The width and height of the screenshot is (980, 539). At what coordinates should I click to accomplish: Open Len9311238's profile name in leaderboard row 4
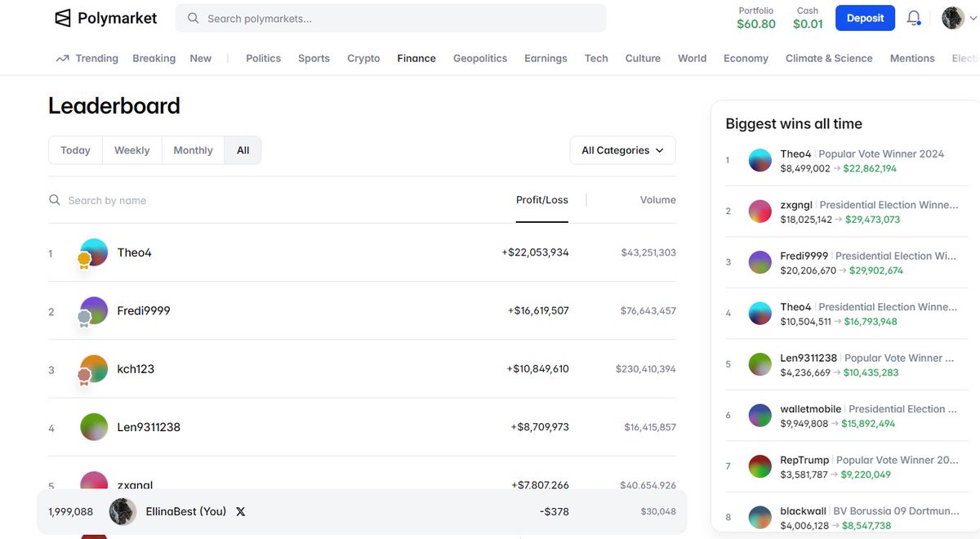coord(149,427)
